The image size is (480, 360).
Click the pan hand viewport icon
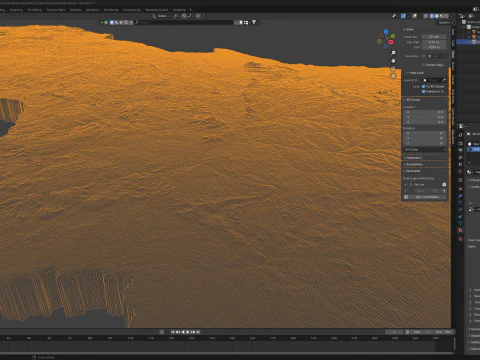(x=393, y=61)
